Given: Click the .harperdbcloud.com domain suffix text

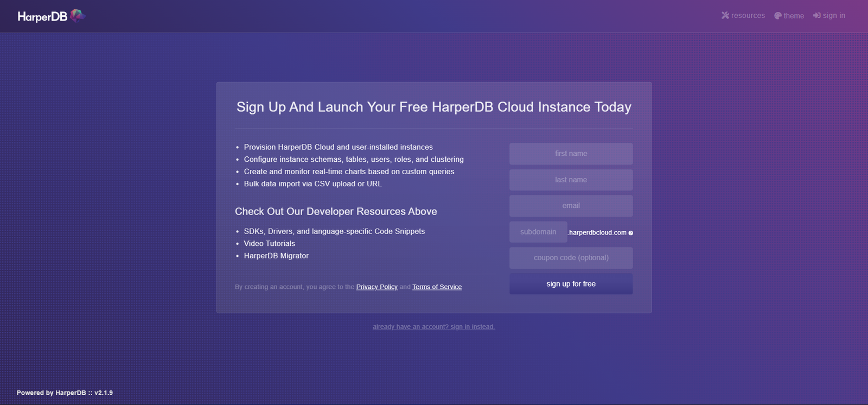Looking at the screenshot, I should click(597, 232).
